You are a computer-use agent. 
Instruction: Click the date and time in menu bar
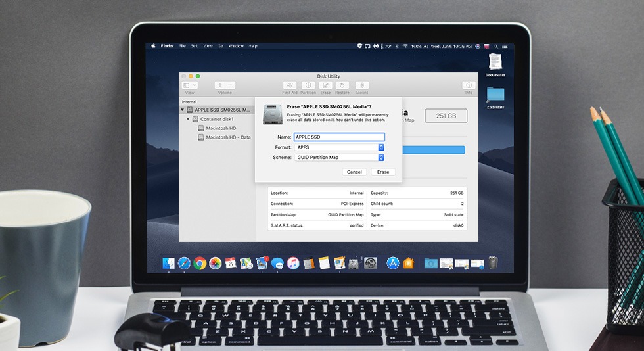[x=451, y=47]
